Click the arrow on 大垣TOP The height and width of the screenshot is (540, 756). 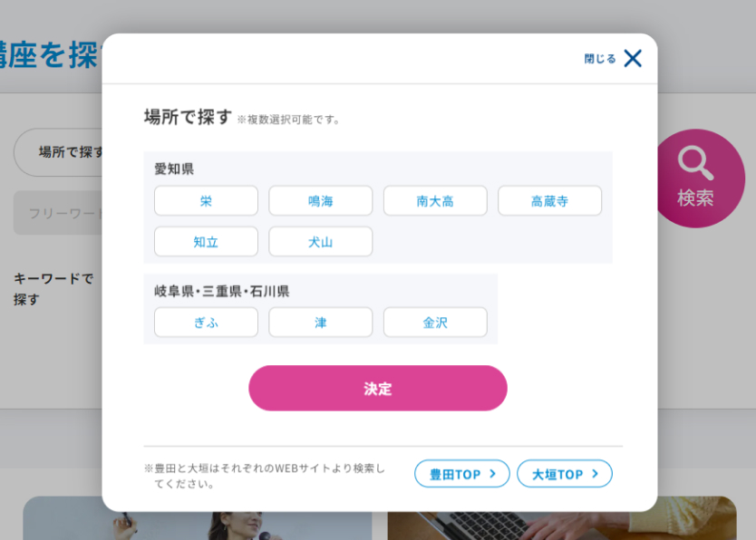(x=595, y=474)
